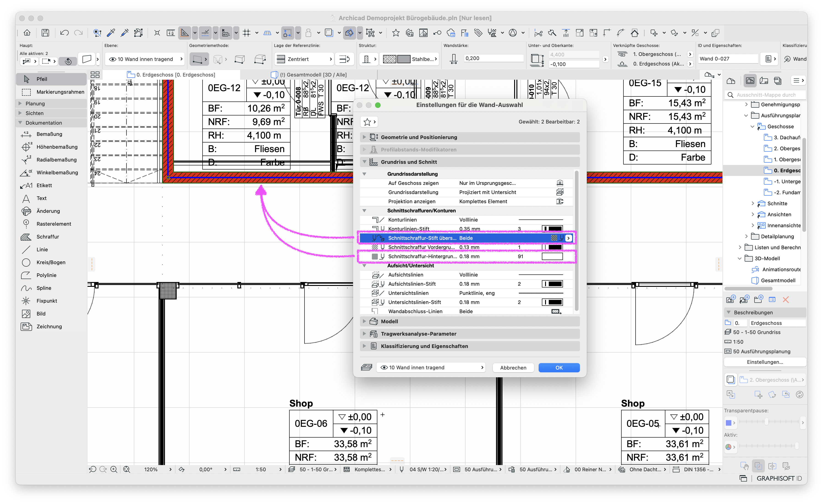Open Schnittschraffur-Stift übers. value arrow
This screenshot has height=504, width=823.
[x=568, y=238]
